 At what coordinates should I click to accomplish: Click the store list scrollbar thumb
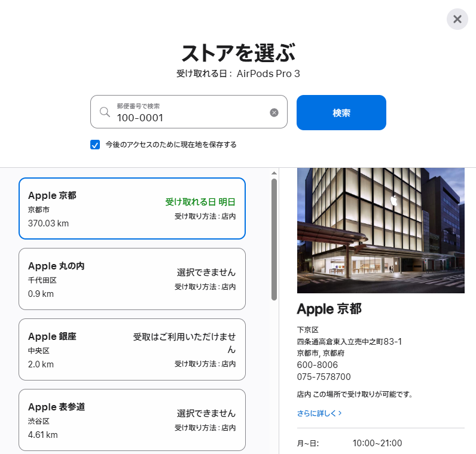click(274, 240)
